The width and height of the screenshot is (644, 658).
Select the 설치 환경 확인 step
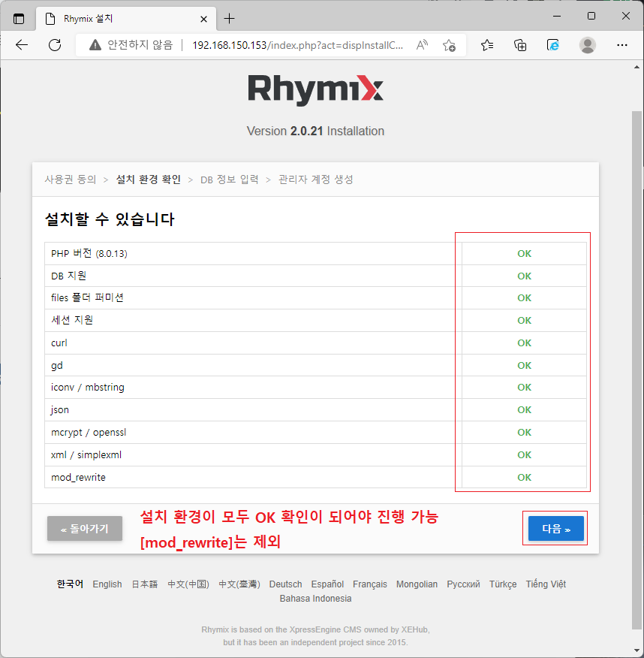point(149,180)
